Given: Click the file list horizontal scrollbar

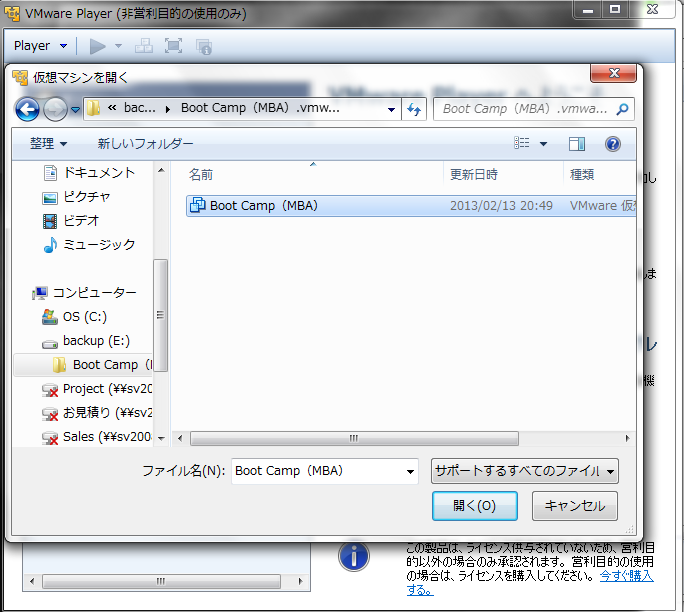Looking at the screenshot, I should point(354,438).
